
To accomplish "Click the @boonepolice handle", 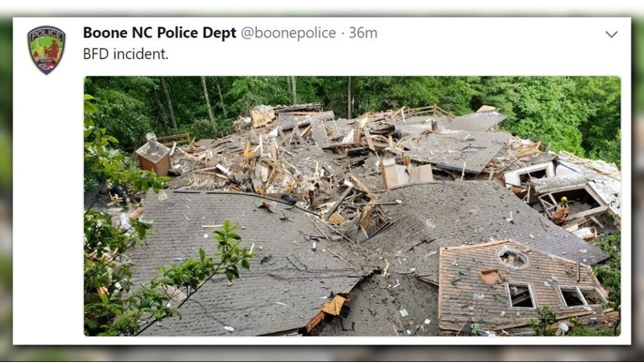I will [288, 33].
